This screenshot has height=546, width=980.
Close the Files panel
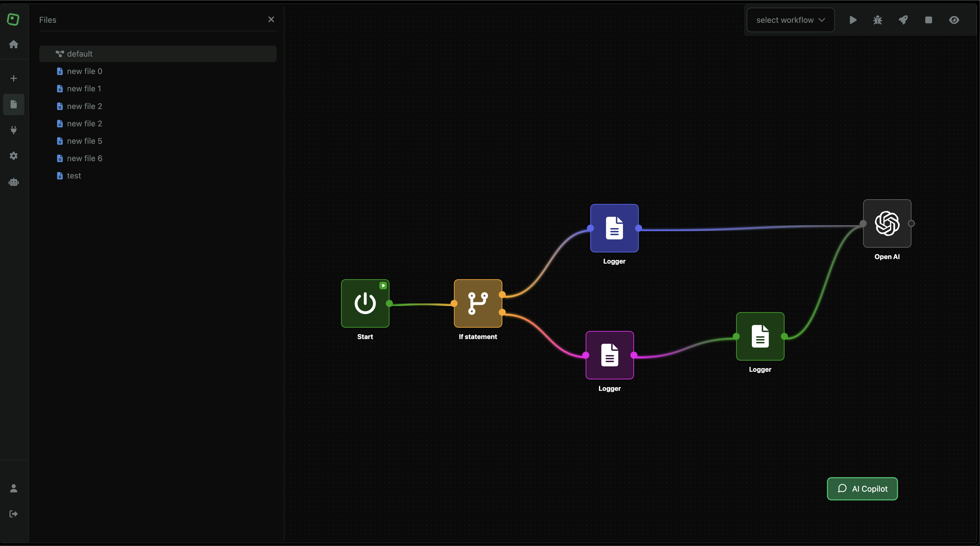point(271,19)
